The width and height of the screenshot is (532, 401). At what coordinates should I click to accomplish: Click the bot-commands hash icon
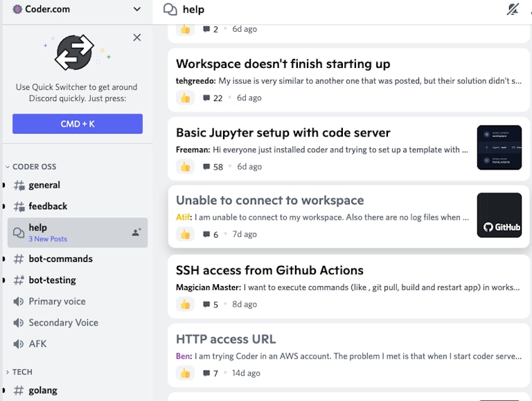pyautogui.click(x=19, y=259)
